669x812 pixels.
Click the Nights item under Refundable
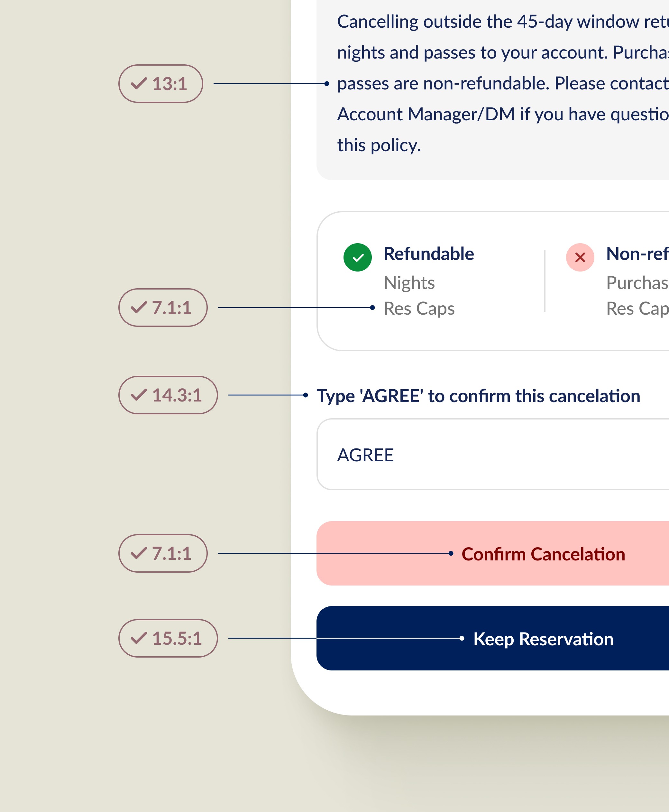click(409, 283)
